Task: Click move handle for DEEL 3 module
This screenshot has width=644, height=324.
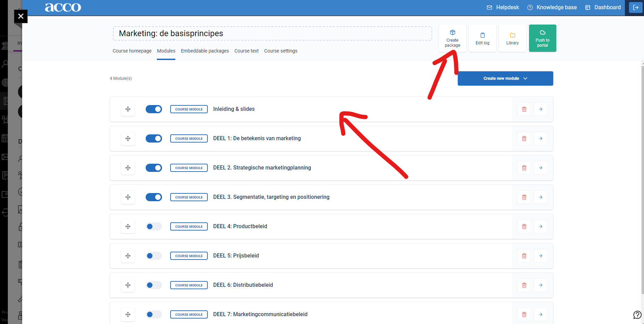Action: tap(128, 197)
